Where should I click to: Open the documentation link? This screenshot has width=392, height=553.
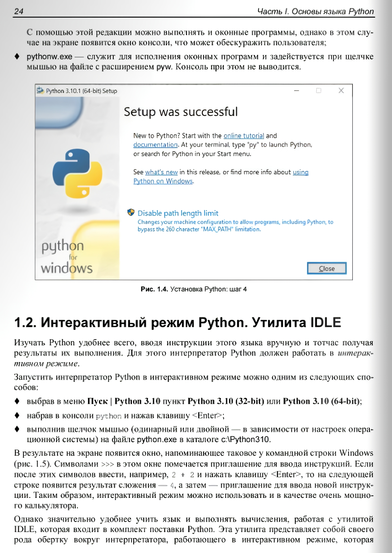click(155, 145)
